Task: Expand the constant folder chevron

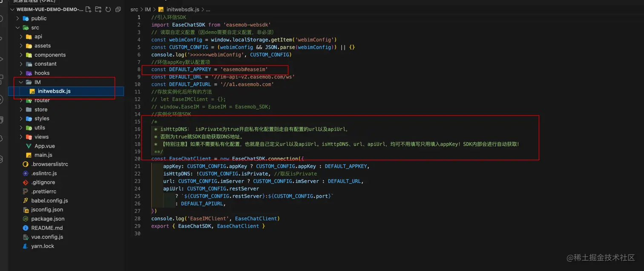Action: (21, 64)
